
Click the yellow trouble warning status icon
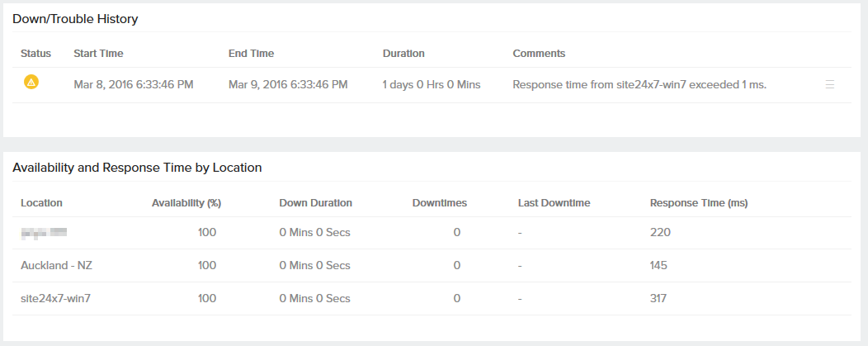click(x=31, y=82)
